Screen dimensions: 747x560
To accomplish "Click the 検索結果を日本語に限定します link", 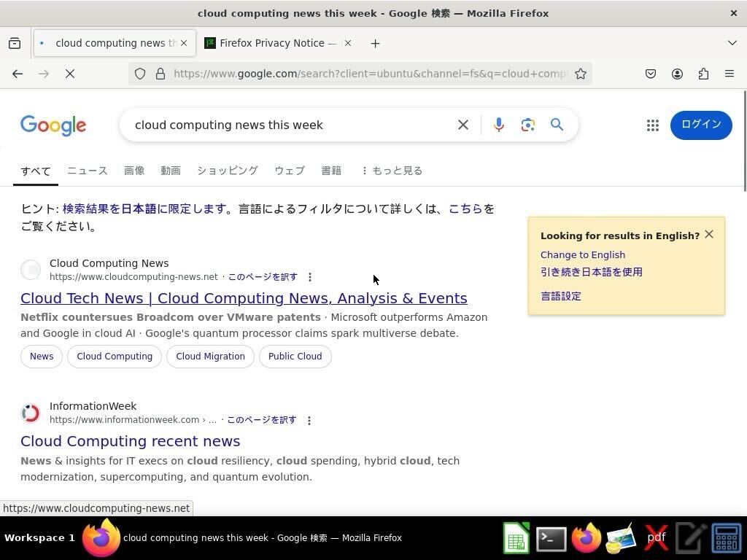I will click(x=144, y=209).
